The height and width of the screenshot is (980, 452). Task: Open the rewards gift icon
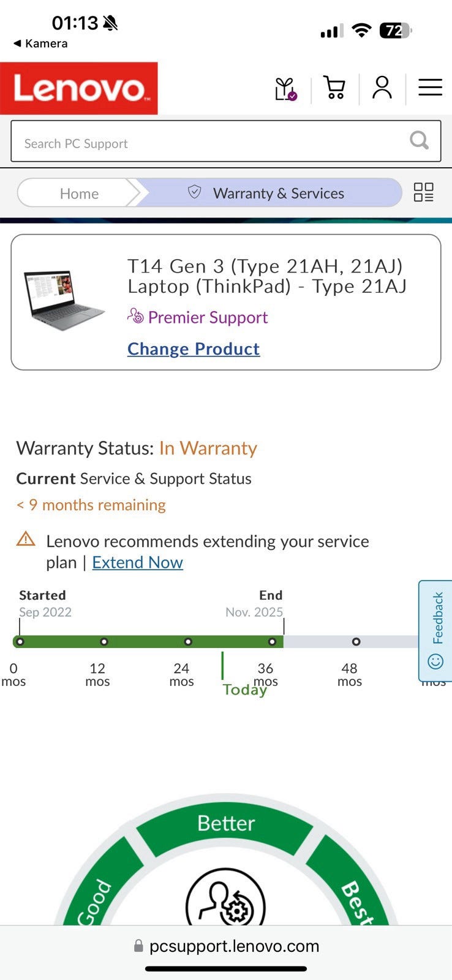pyautogui.click(x=285, y=89)
